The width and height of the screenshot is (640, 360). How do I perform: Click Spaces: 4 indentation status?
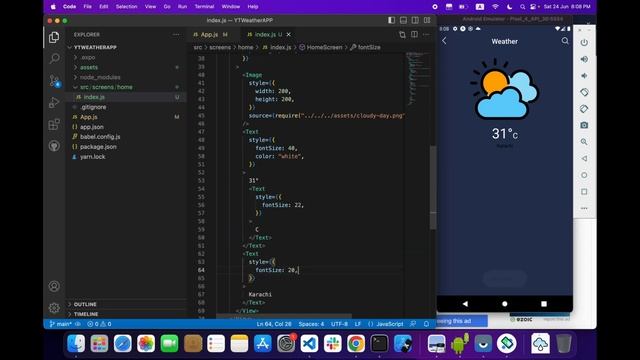coord(311,324)
